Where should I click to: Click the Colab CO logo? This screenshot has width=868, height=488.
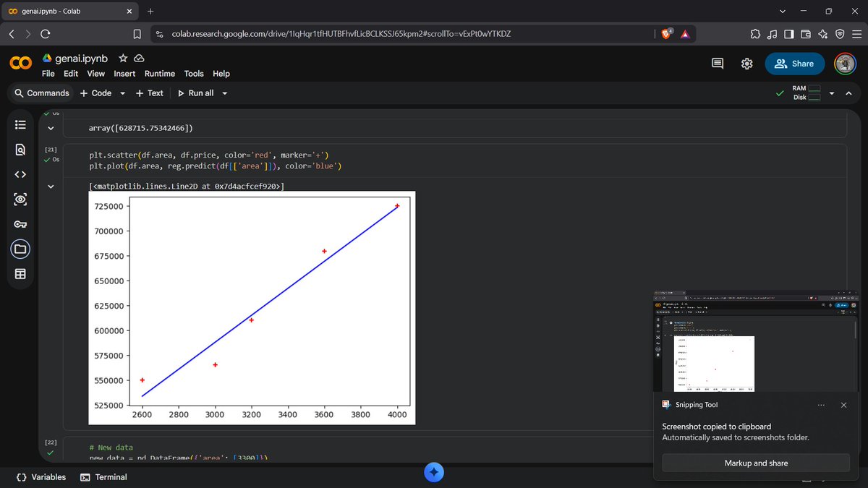[x=20, y=64]
